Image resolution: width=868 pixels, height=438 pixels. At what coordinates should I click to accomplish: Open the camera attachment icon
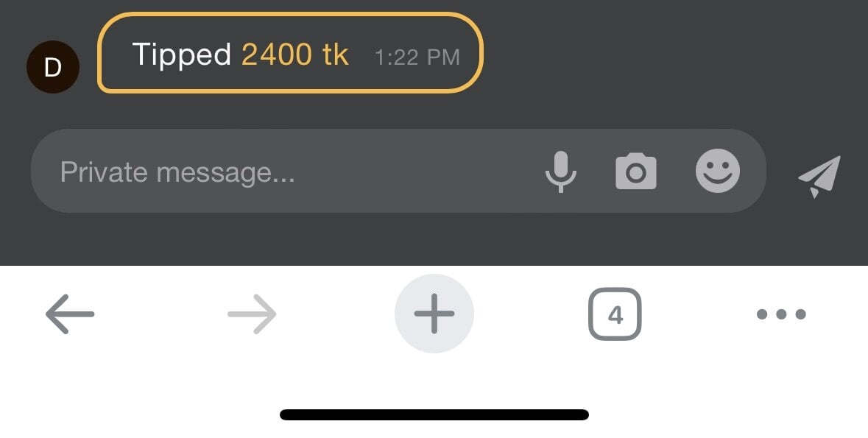tap(636, 172)
